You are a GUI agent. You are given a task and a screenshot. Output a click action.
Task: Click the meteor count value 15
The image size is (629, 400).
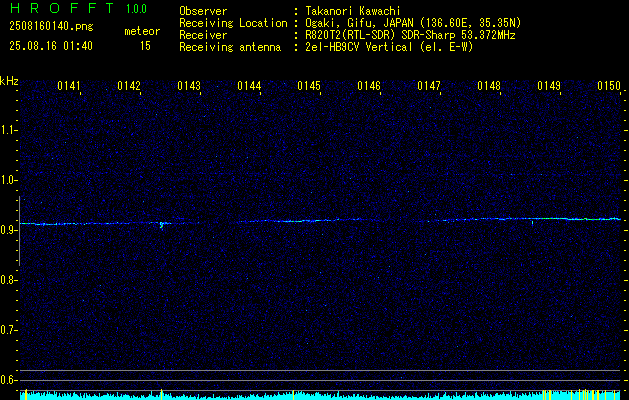pos(145,46)
